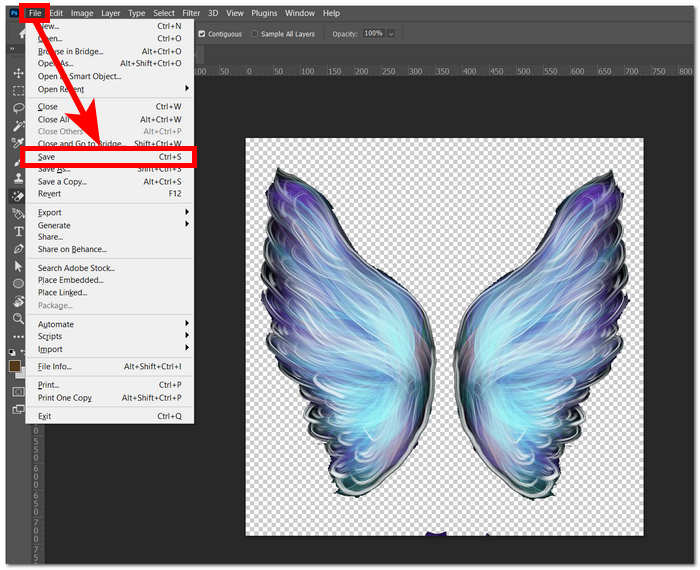Image resolution: width=700 pixels, height=570 pixels.
Task: Open the Opacity dropdown arrow
Action: click(391, 33)
